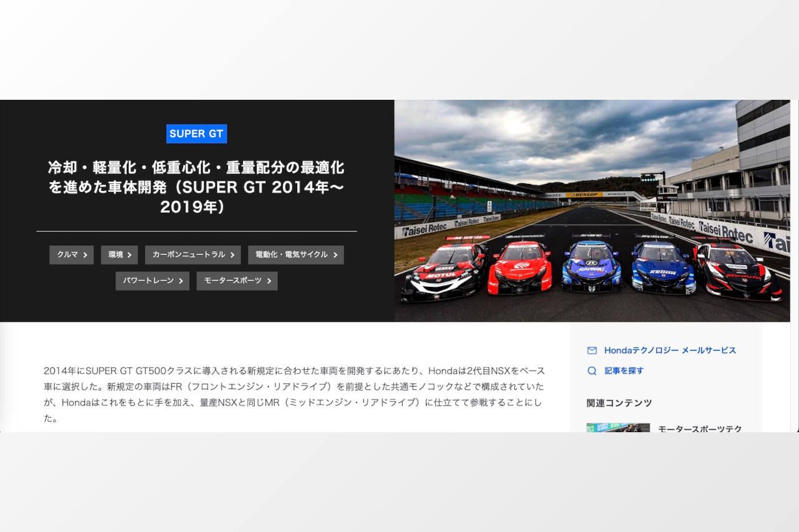
Task: Expand the クルマ category via its arrow
Action: tap(85, 255)
